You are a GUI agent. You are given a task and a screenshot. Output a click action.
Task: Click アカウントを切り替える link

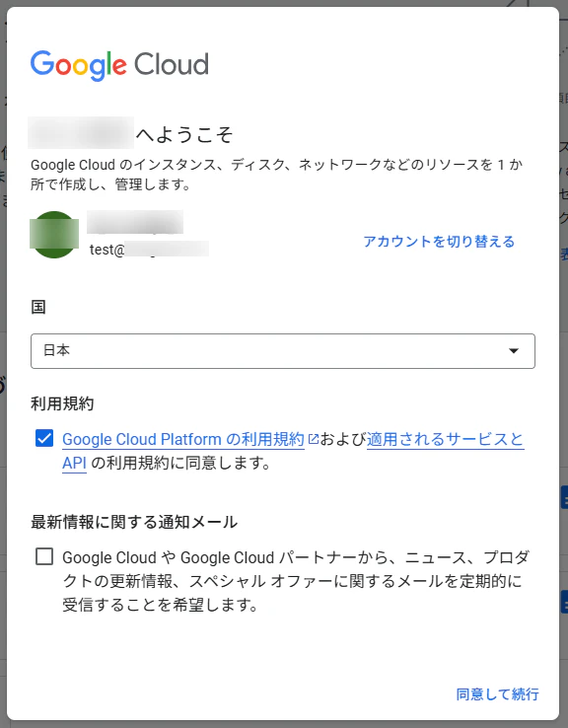pos(439,242)
